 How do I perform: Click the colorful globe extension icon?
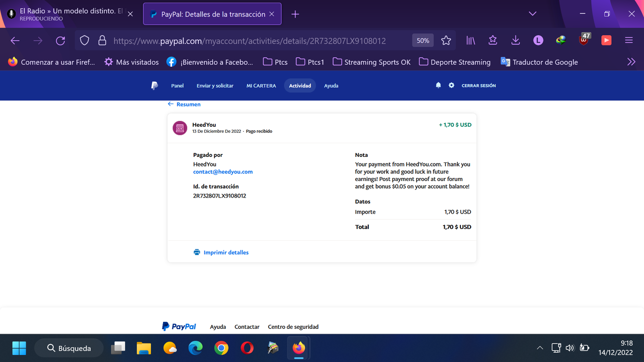coord(561,41)
